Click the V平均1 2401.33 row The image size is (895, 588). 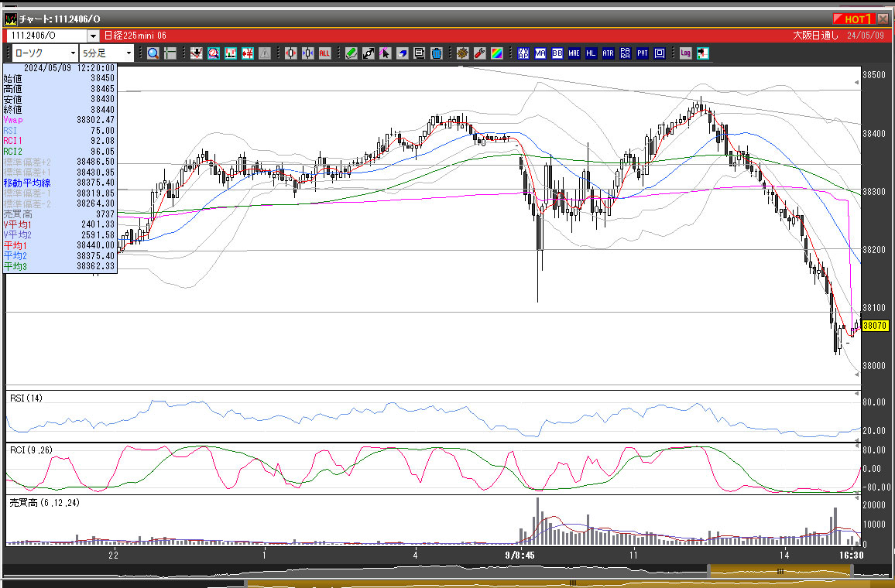click(60, 224)
